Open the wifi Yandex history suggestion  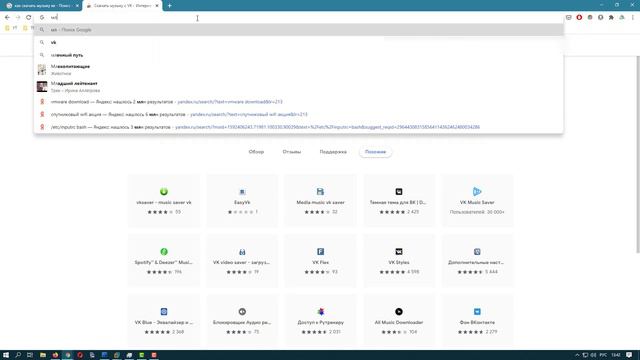pos(299,114)
